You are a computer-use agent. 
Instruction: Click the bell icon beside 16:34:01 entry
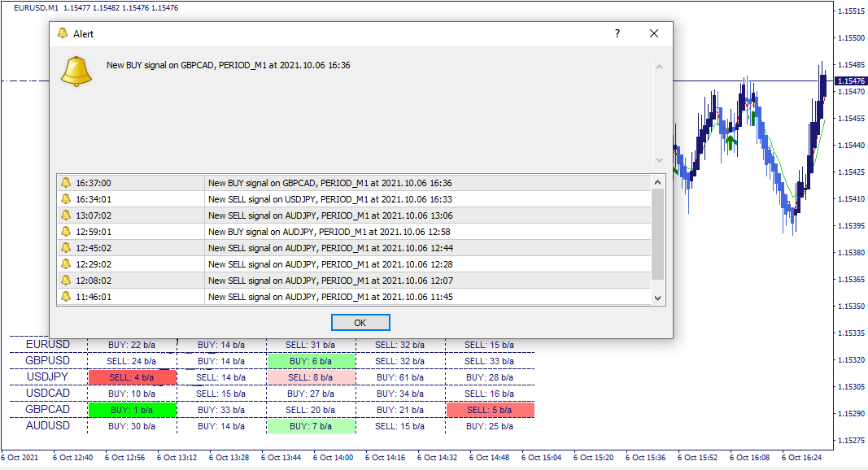(66, 199)
